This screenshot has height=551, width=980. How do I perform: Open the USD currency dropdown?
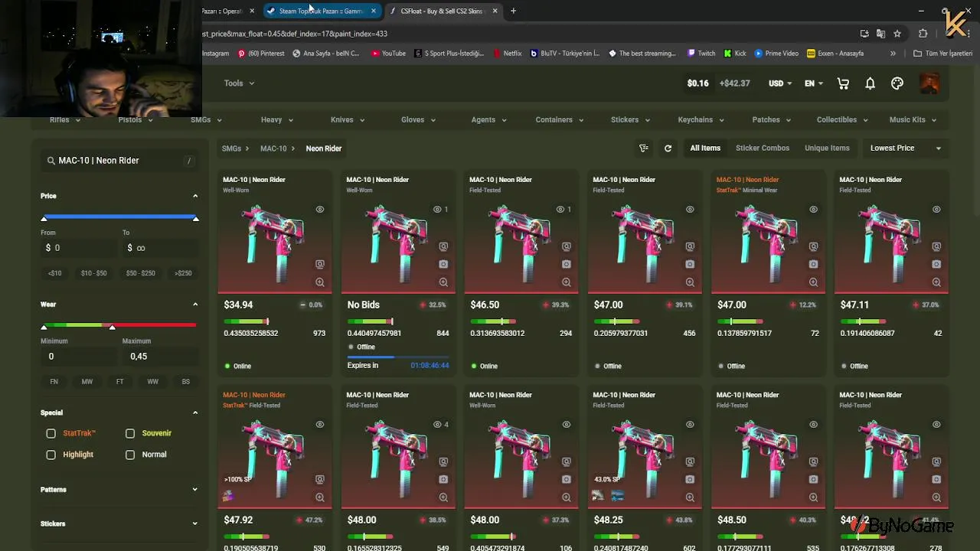pos(780,83)
